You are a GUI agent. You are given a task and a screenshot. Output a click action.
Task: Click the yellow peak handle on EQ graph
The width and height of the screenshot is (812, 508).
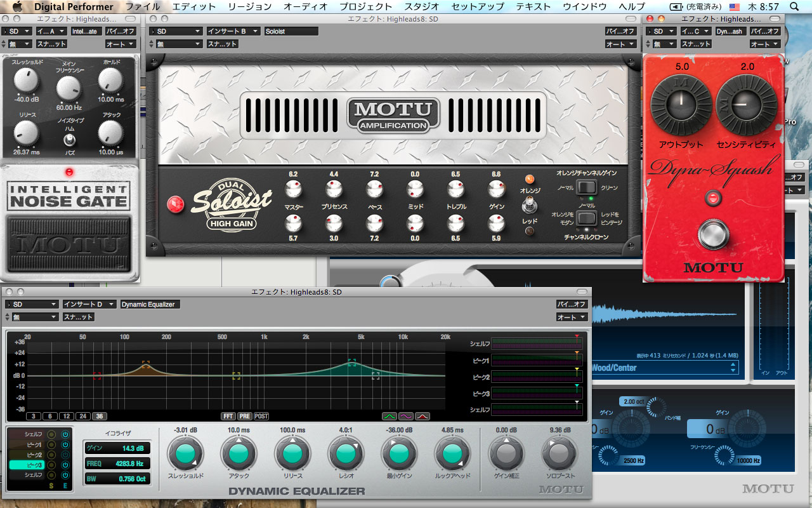coord(236,376)
